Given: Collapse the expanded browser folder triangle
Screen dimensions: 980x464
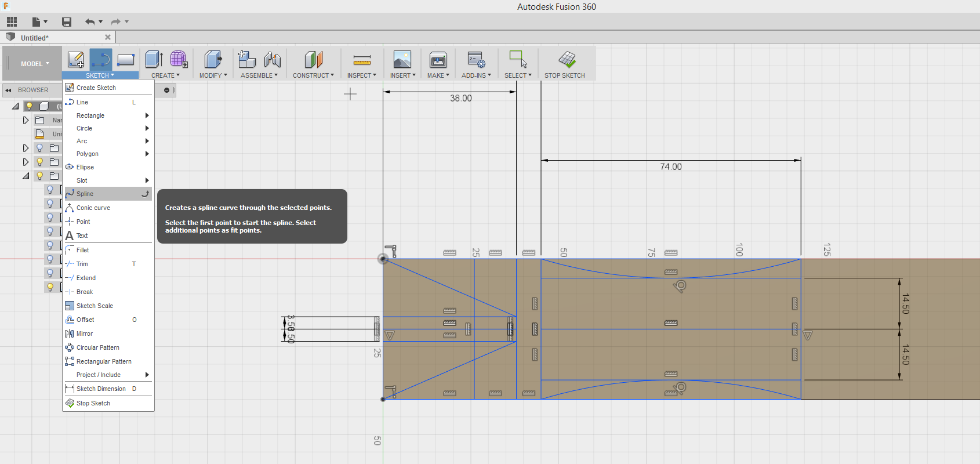Looking at the screenshot, I should click(x=26, y=176).
